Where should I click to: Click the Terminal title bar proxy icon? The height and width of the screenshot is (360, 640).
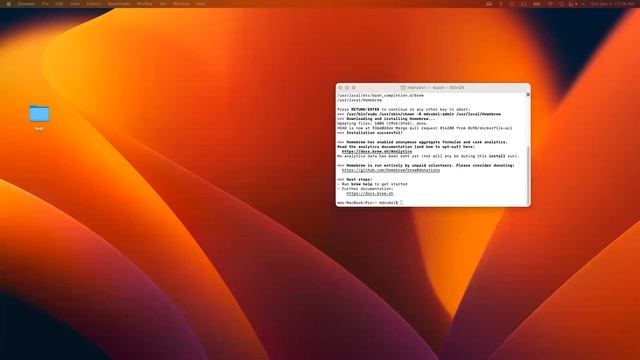[403, 88]
